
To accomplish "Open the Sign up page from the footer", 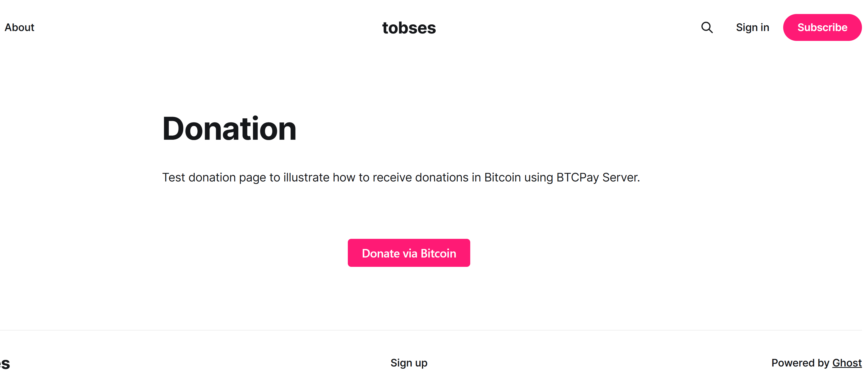I will (x=409, y=363).
